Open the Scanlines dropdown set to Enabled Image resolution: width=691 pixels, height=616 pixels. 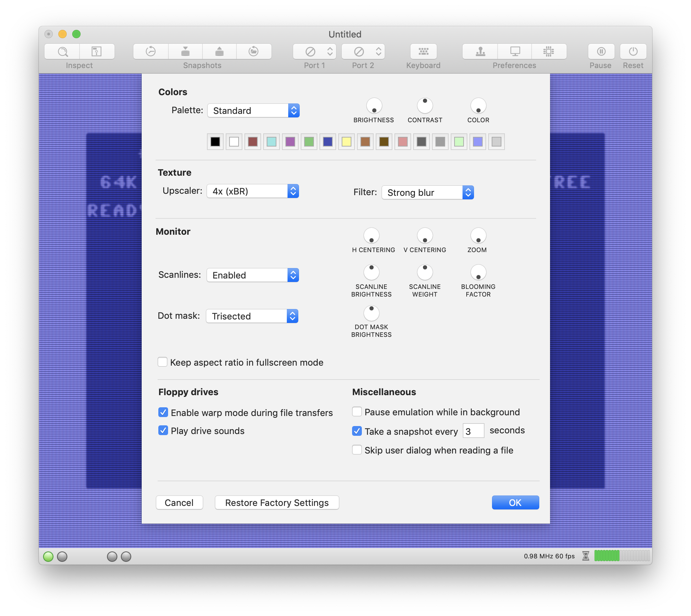(x=253, y=275)
